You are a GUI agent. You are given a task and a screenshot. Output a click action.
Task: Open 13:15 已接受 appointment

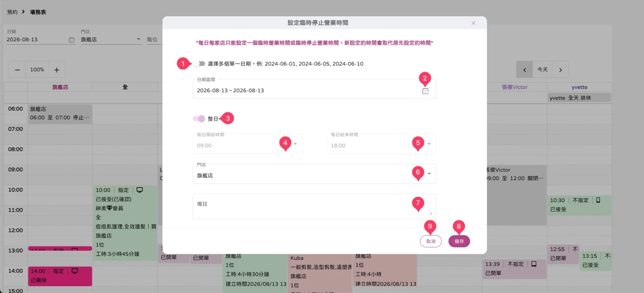595,261
